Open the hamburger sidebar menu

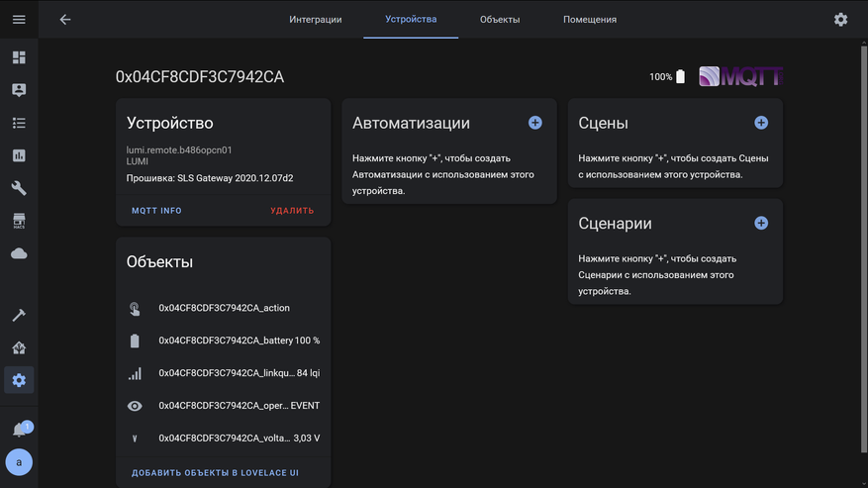pos(19,20)
